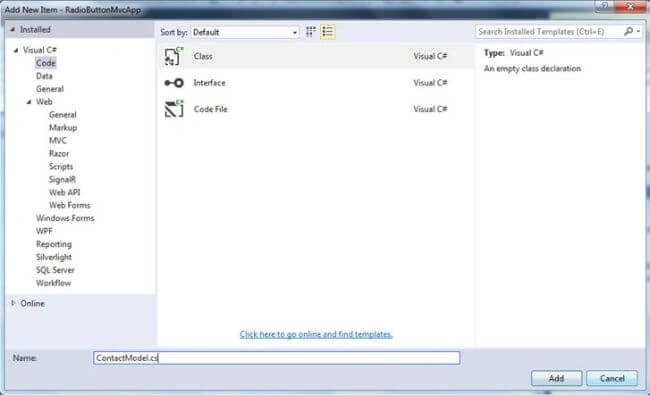Click the Visual C# label in tree
Viewport: 650px width, 395px height.
(40, 50)
